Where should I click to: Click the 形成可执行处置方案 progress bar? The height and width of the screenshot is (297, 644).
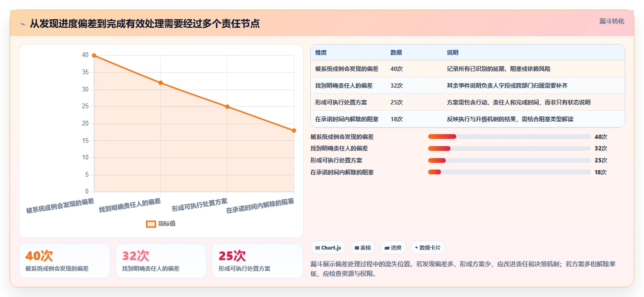(509, 160)
